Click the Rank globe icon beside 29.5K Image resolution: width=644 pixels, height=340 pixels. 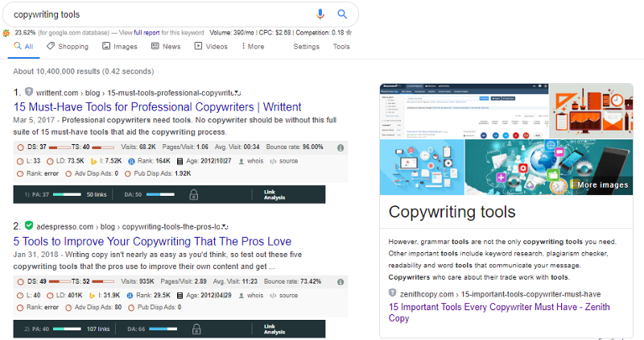pyautogui.click(x=130, y=296)
